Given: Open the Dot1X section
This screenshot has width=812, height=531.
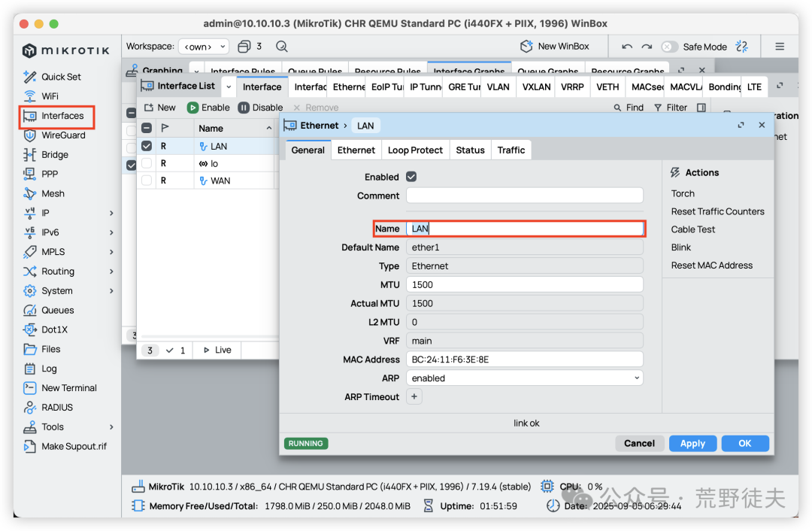Looking at the screenshot, I should click(46, 329).
